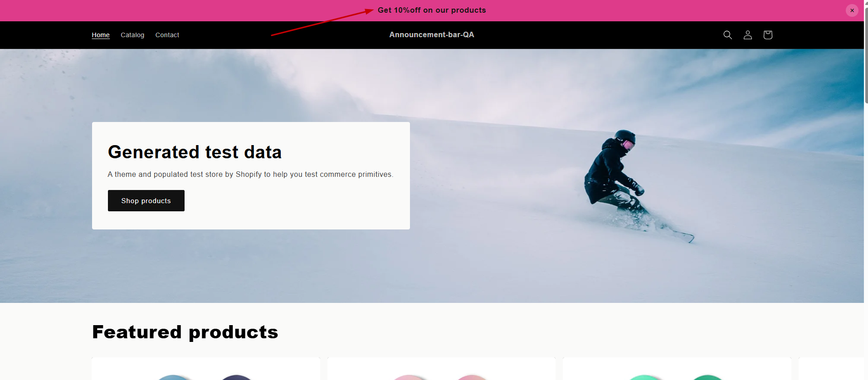The height and width of the screenshot is (380, 868).
Task: Click the red arrow annotation in header
Action: pyautogui.click(x=322, y=22)
